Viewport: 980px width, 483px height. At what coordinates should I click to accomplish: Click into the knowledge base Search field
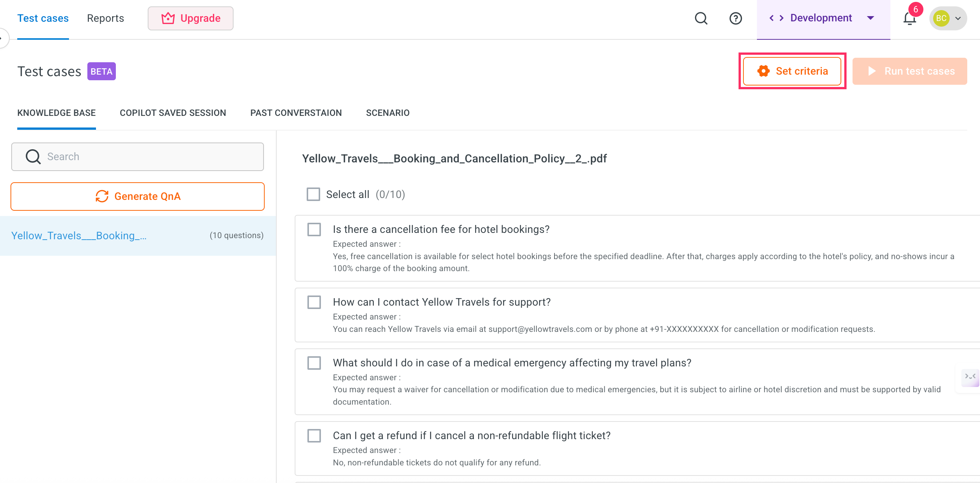tap(137, 156)
